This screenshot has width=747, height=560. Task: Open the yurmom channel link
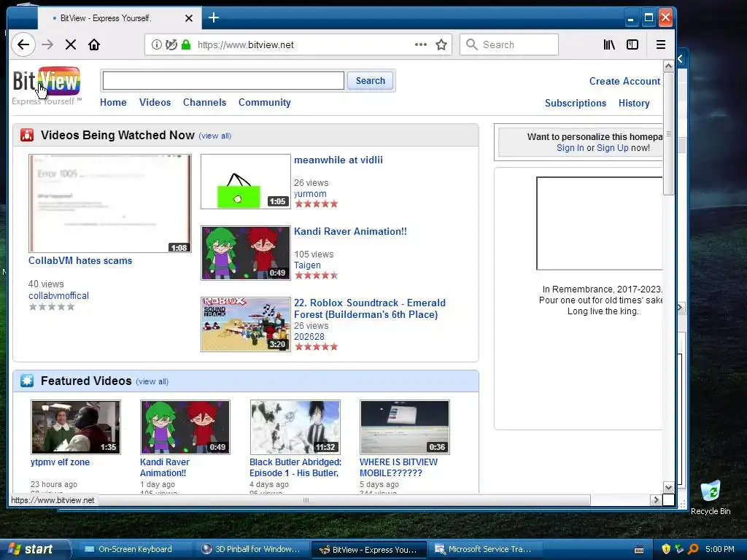pos(310,194)
